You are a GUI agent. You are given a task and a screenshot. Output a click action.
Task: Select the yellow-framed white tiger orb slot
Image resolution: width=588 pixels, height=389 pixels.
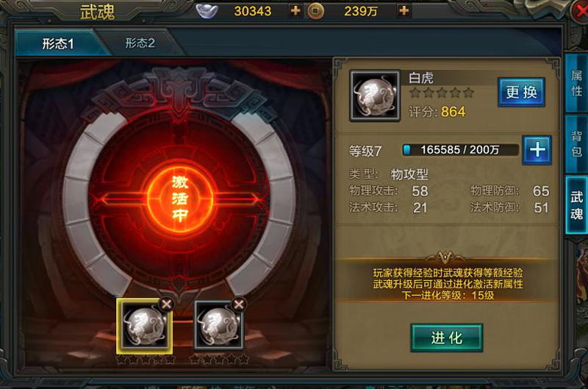click(x=144, y=326)
